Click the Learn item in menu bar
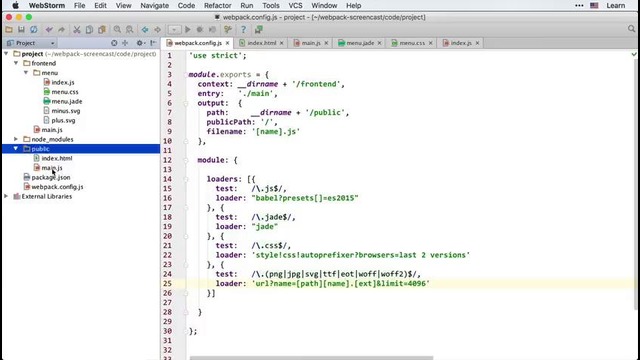 tap(616, 6)
